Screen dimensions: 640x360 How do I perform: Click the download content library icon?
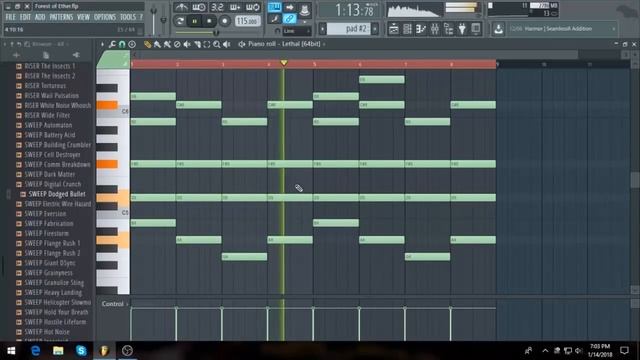pyautogui.click(x=498, y=29)
